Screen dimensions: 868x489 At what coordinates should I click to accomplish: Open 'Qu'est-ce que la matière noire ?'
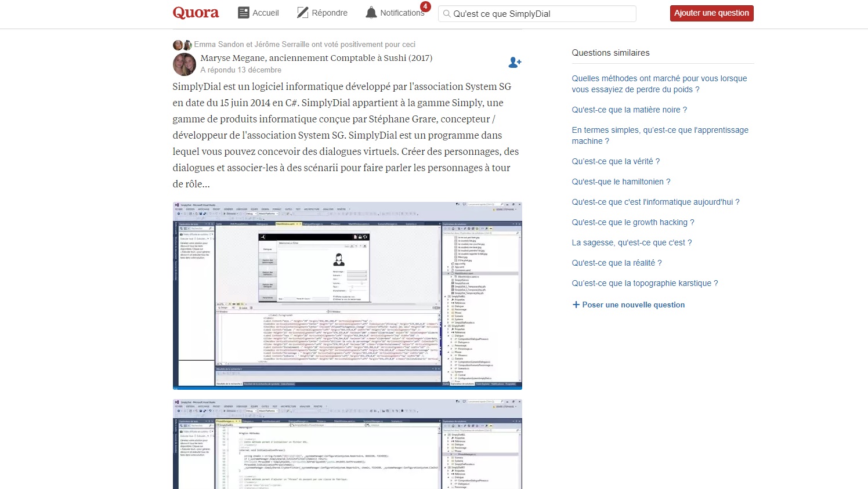tap(630, 110)
